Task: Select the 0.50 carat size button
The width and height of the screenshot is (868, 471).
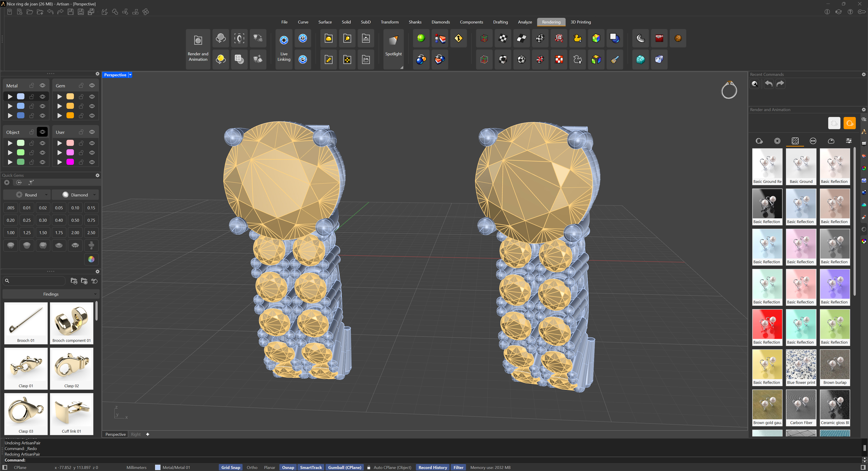Action: point(75,220)
